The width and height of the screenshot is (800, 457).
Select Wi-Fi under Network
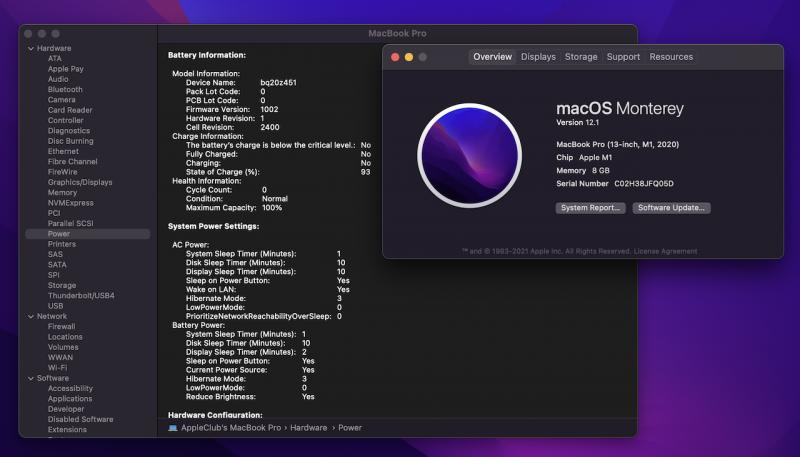57,367
